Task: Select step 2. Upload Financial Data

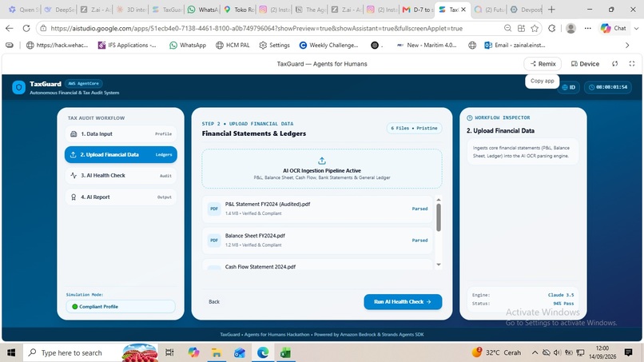Action: [x=121, y=154]
